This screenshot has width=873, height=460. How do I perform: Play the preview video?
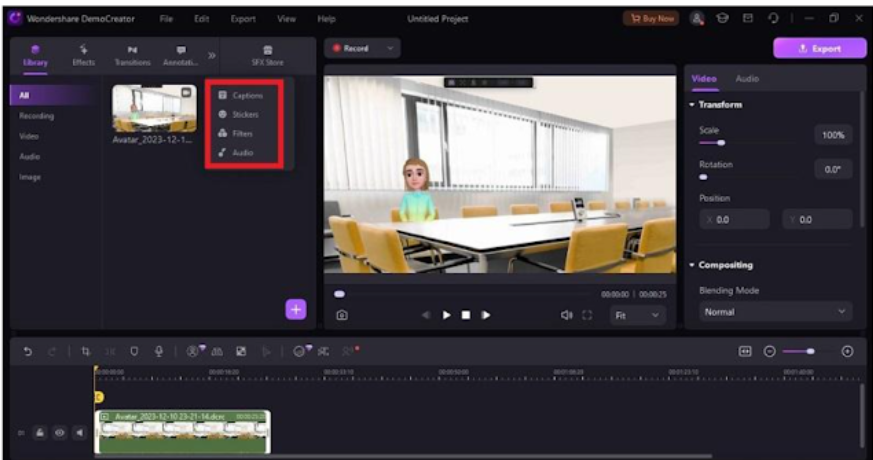[x=447, y=315]
